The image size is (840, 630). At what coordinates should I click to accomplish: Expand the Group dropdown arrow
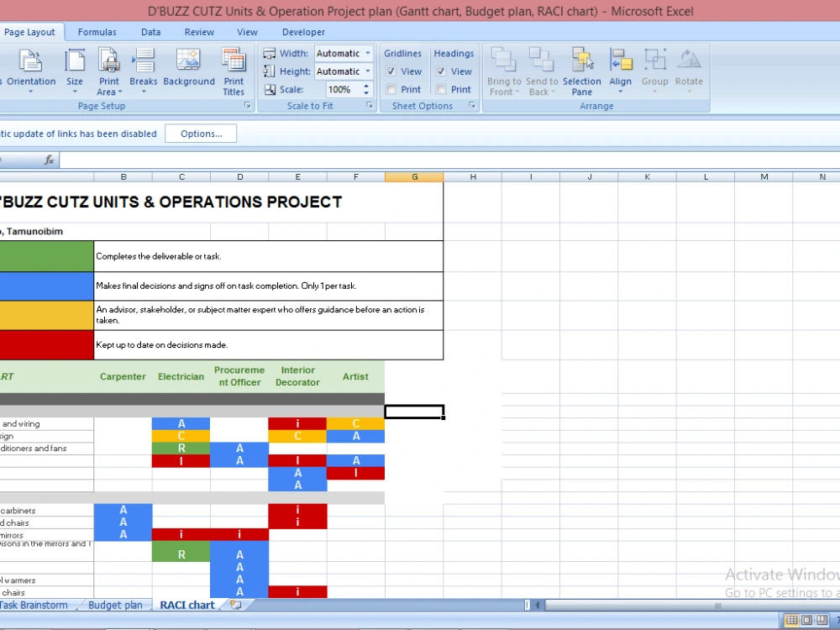[654, 92]
